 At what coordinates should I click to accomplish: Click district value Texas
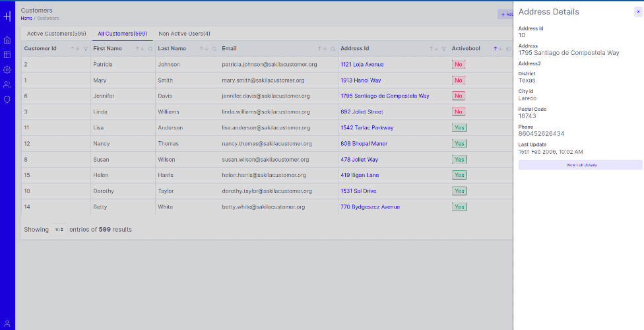[x=527, y=80]
